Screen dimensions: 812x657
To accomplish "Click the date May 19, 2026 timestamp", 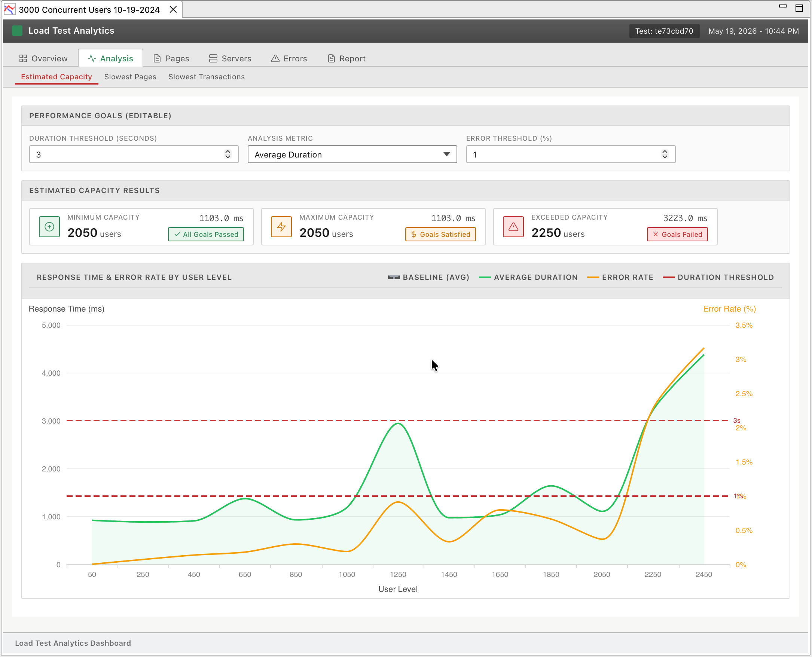I will (x=754, y=31).
